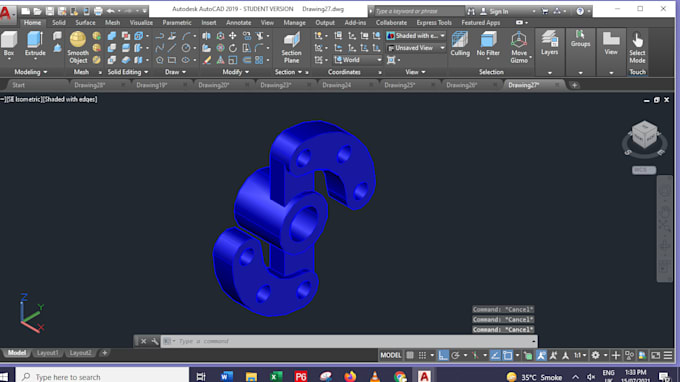Click the Save icon in quick access toolbar
Screen dimensions: 680x382
50,11
